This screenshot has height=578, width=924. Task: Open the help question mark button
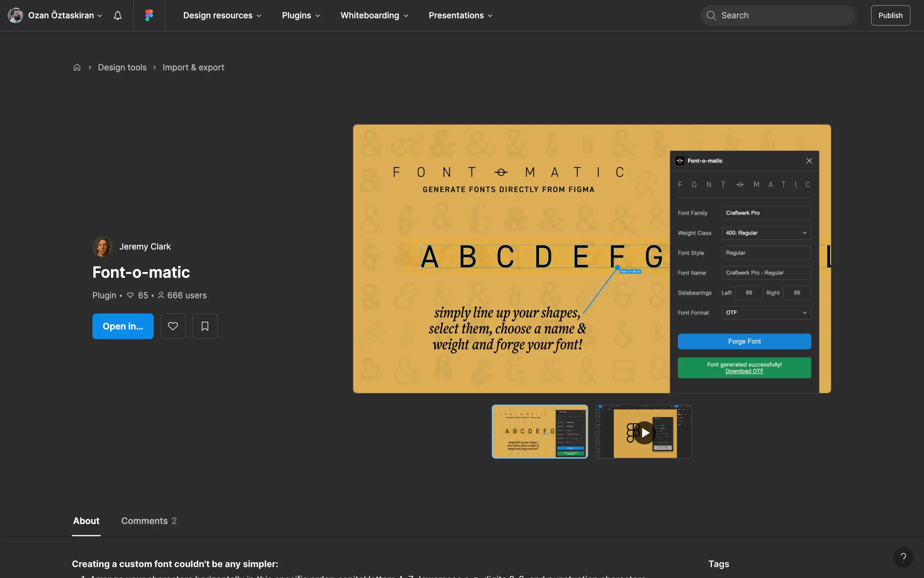tap(903, 557)
